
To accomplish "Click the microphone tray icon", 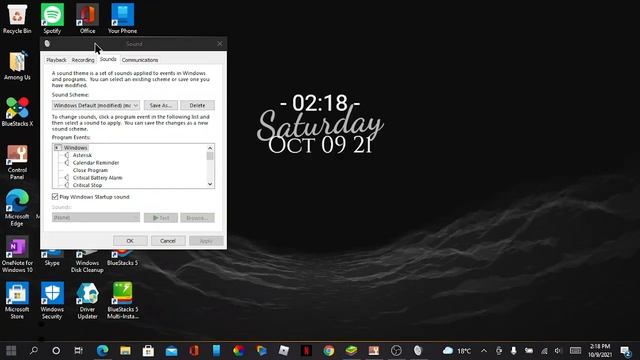I will tap(513, 351).
